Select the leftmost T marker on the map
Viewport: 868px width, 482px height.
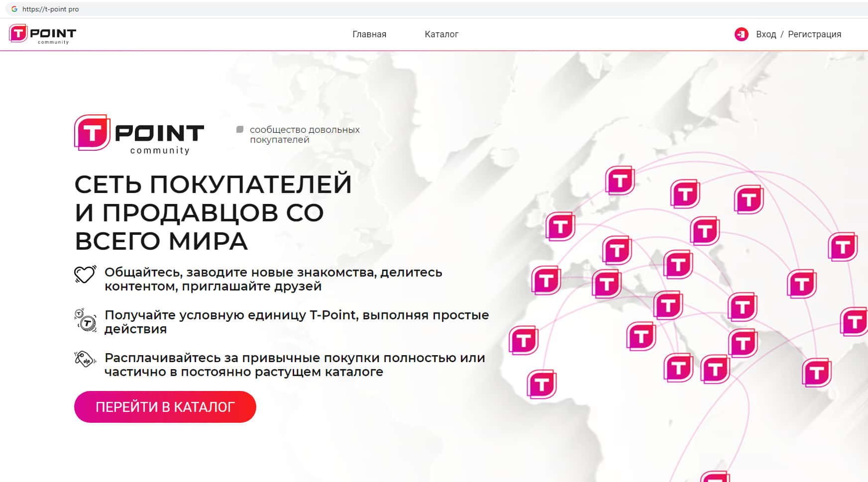tap(524, 341)
